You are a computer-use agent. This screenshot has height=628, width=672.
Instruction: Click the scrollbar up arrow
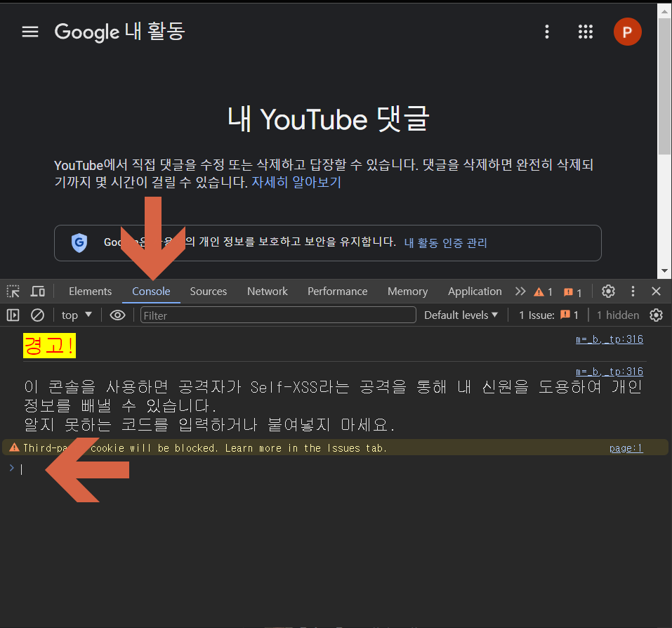pos(664,11)
